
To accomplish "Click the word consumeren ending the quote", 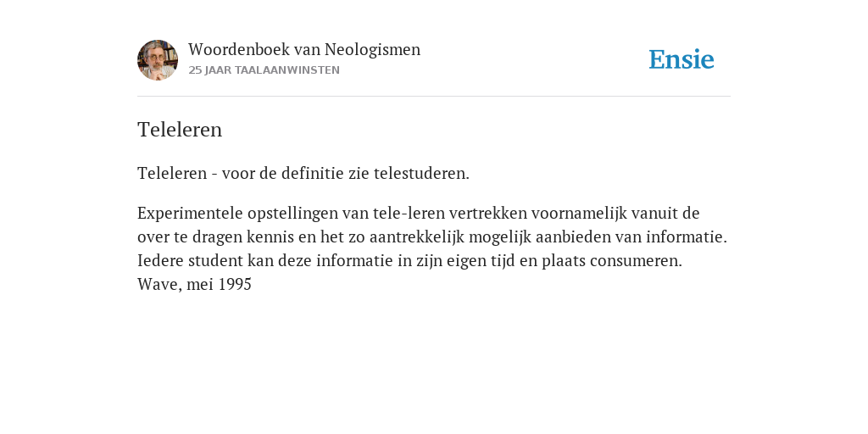I will (636, 261).
